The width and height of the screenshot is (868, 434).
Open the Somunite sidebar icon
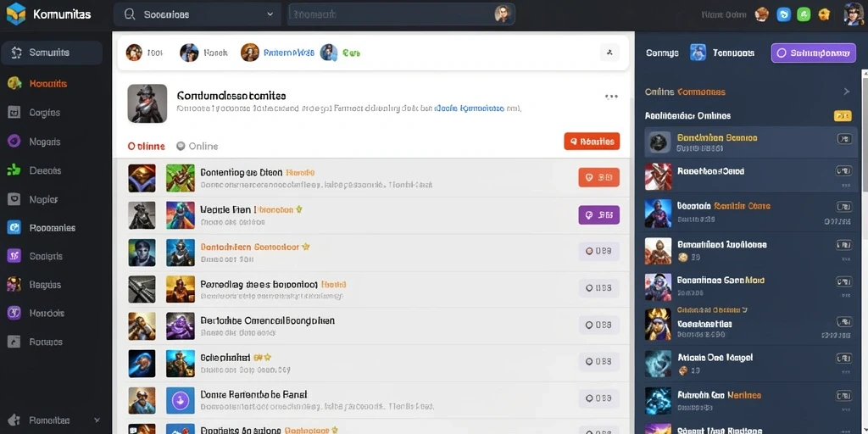click(15, 53)
